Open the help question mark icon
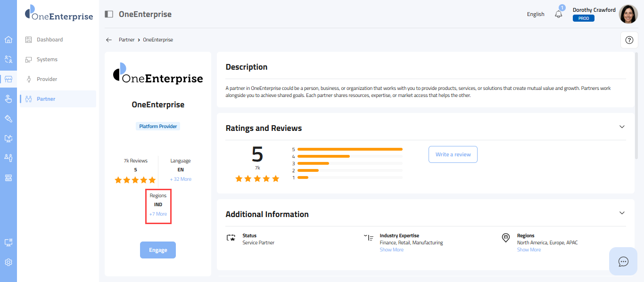This screenshot has width=644, height=282. [628, 40]
